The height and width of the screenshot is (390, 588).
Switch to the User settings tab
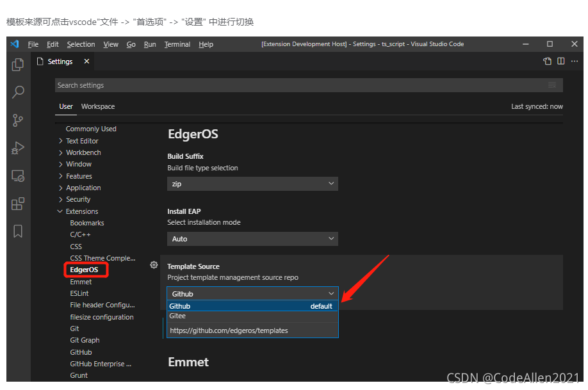coord(65,106)
